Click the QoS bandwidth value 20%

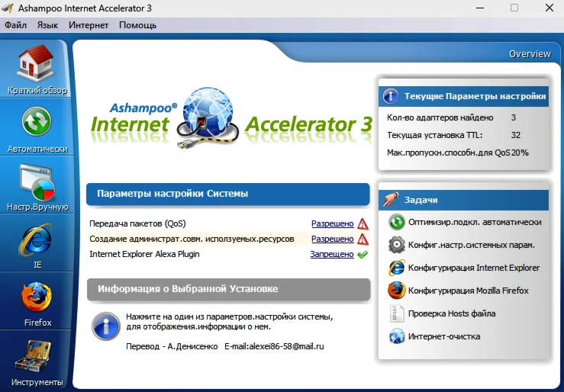coord(520,153)
